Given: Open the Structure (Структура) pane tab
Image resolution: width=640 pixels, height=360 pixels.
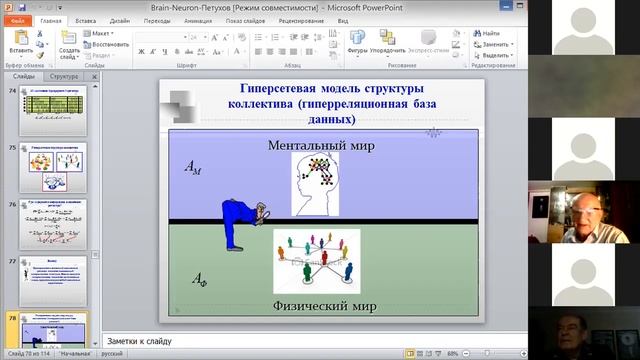Looking at the screenshot, I should 64,76.
